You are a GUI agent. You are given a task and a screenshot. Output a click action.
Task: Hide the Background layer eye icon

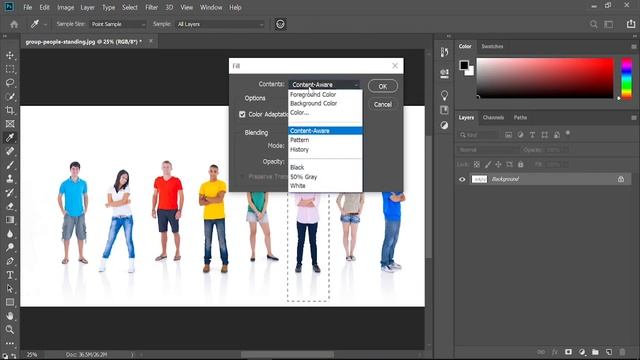pyautogui.click(x=462, y=179)
